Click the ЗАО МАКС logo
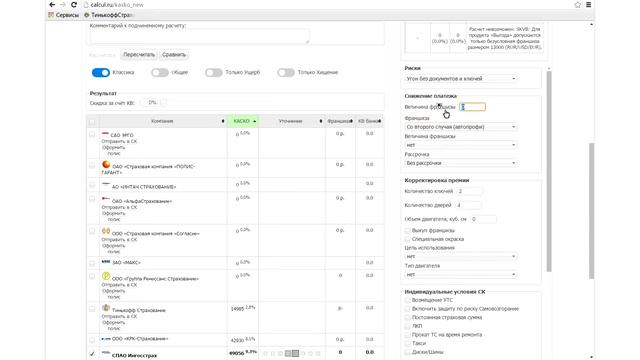The width and height of the screenshot is (640, 360). coord(106,262)
